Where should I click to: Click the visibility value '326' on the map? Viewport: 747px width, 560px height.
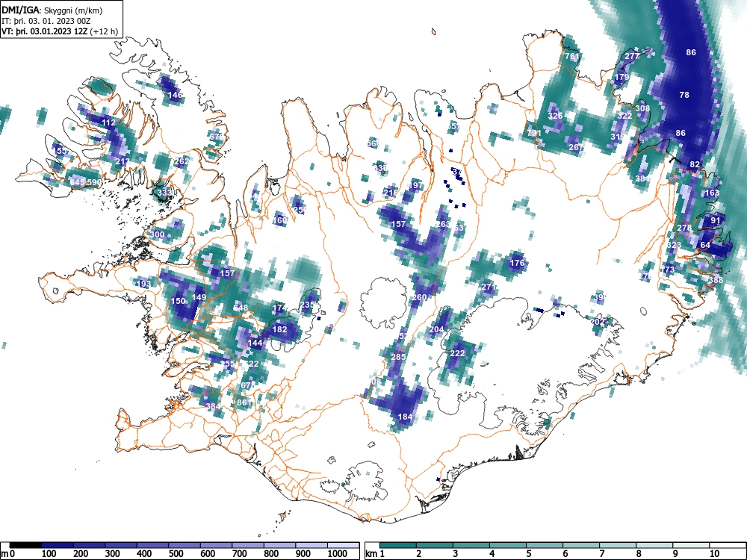(556, 116)
